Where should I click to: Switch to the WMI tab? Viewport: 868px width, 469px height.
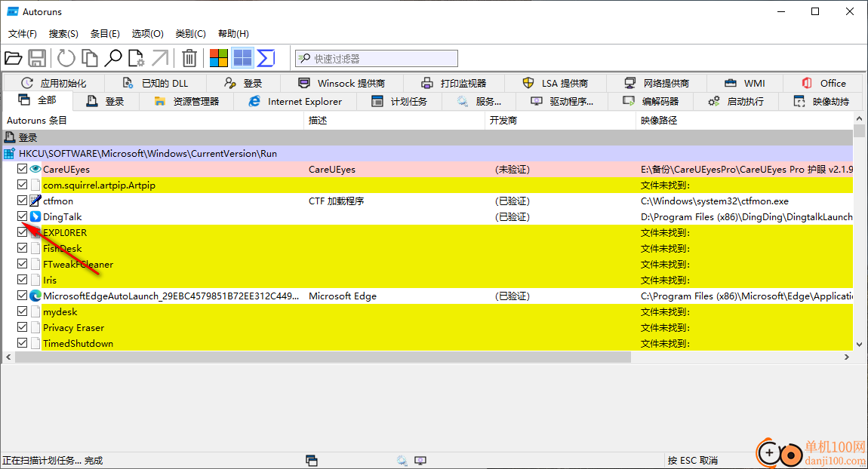744,83
